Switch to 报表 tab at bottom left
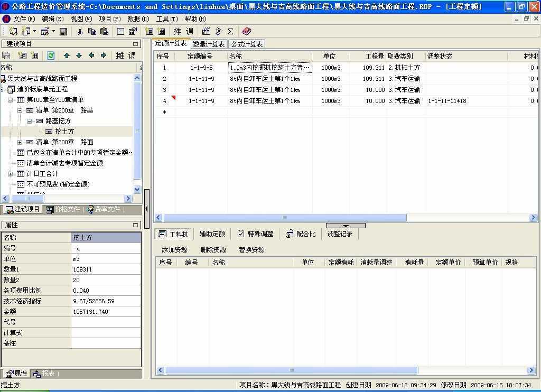 pos(44,374)
